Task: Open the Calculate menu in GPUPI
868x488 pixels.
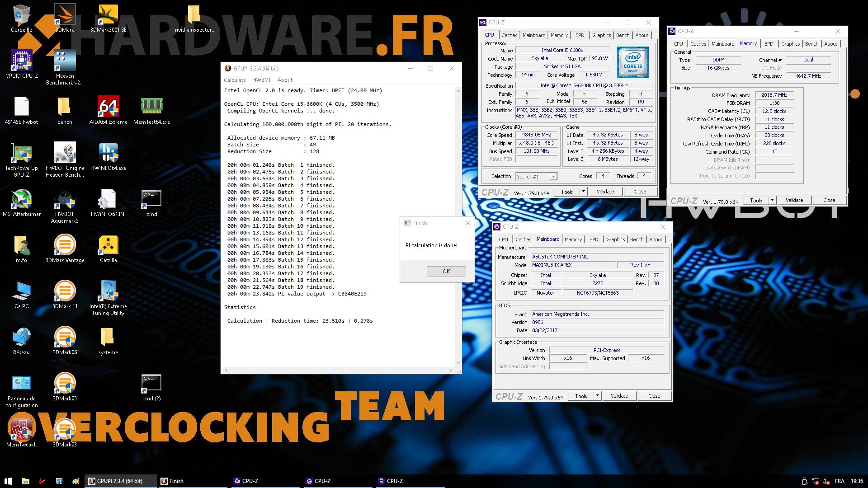Action: (235, 80)
